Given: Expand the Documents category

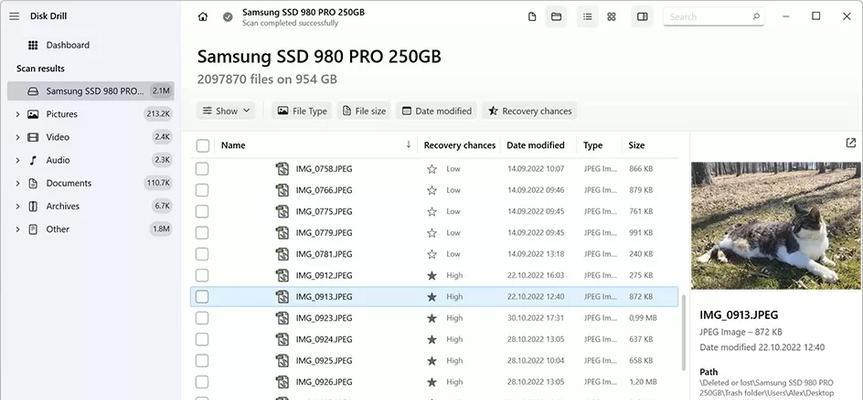Looking at the screenshot, I should (x=18, y=183).
